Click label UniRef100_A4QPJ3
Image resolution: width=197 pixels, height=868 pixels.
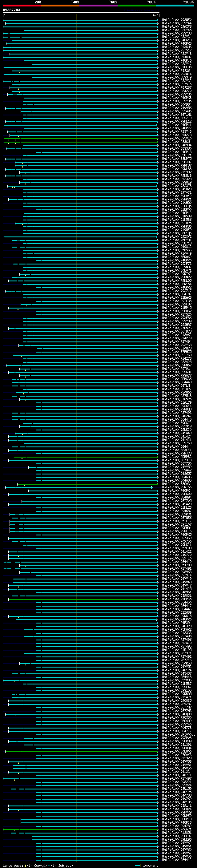coord(176,152)
